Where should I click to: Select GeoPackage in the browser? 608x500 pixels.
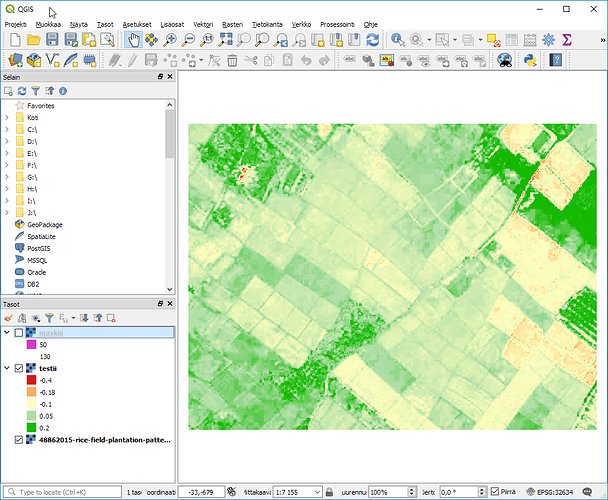click(x=45, y=225)
